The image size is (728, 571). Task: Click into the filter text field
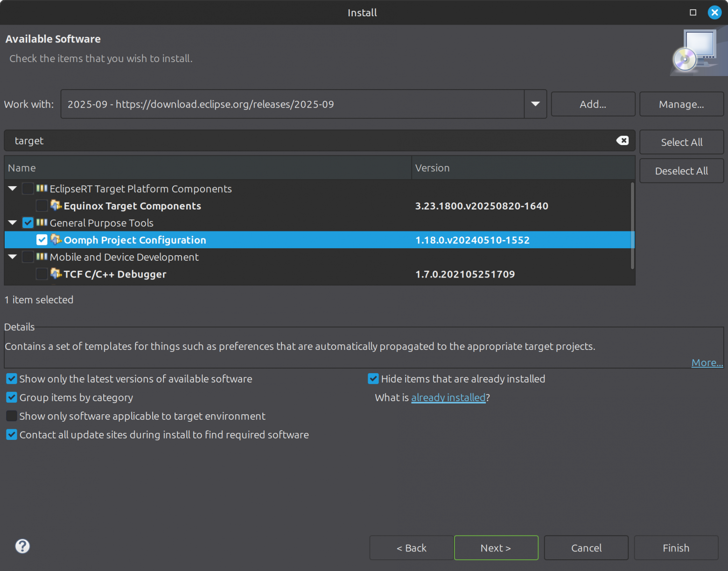pyautogui.click(x=308, y=140)
